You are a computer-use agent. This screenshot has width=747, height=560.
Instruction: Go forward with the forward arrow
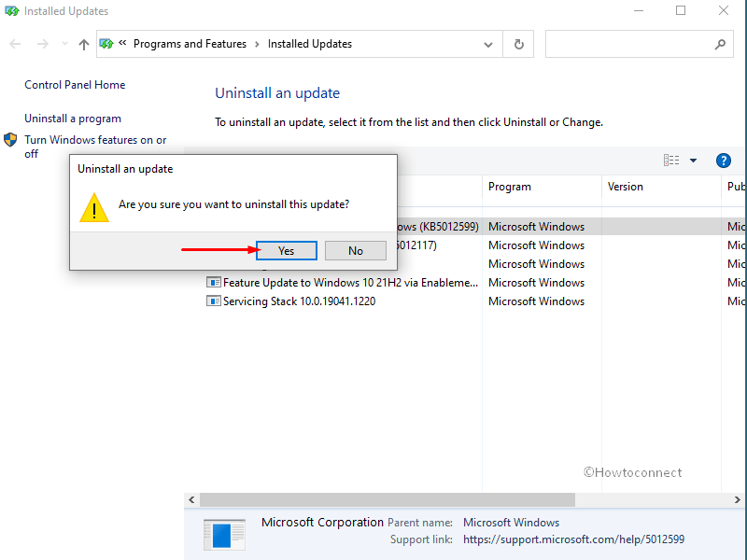point(43,44)
